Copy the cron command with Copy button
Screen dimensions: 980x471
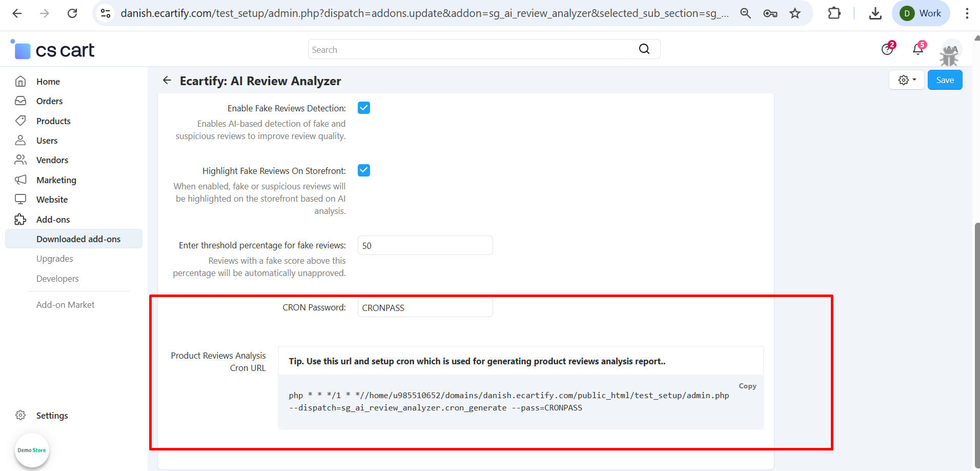[x=747, y=386]
